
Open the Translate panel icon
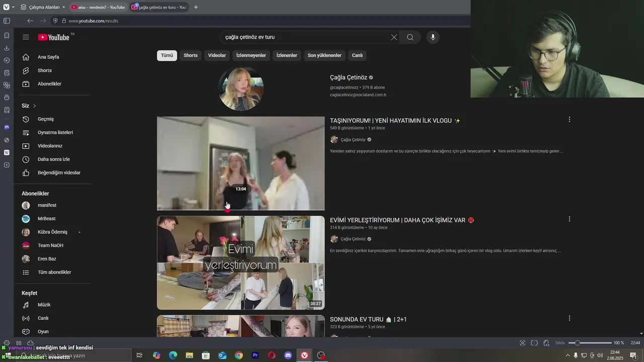[7, 85]
